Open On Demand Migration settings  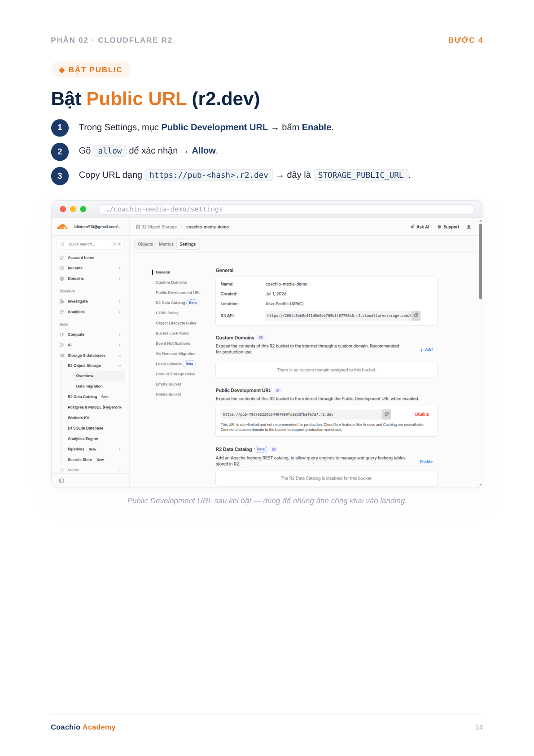(x=175, y=354)
